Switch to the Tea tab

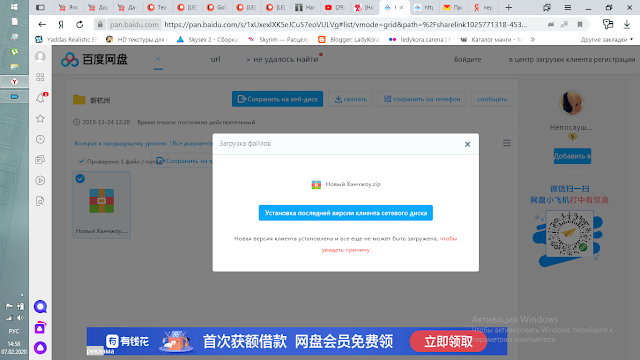[x=157, y=7]
